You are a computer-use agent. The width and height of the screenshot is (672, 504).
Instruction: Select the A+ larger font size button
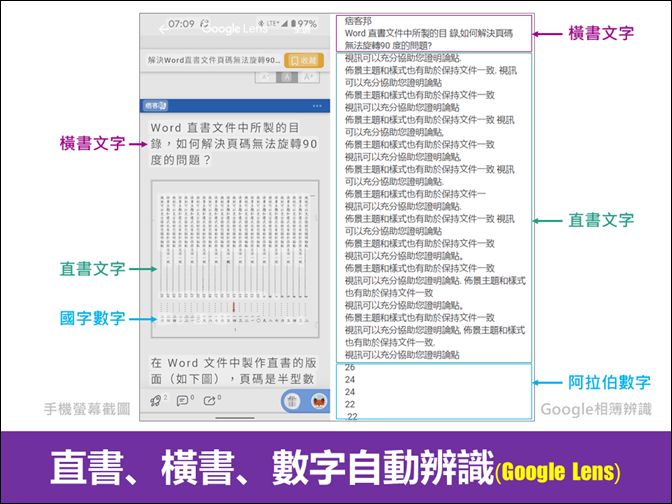click(x=309, y=77)
